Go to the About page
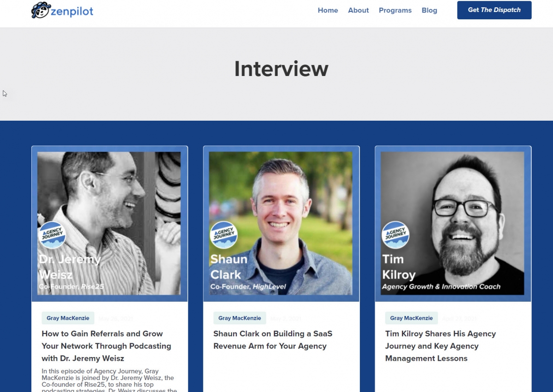Screen dimensions: 553x392 click(x=358, y=10)
